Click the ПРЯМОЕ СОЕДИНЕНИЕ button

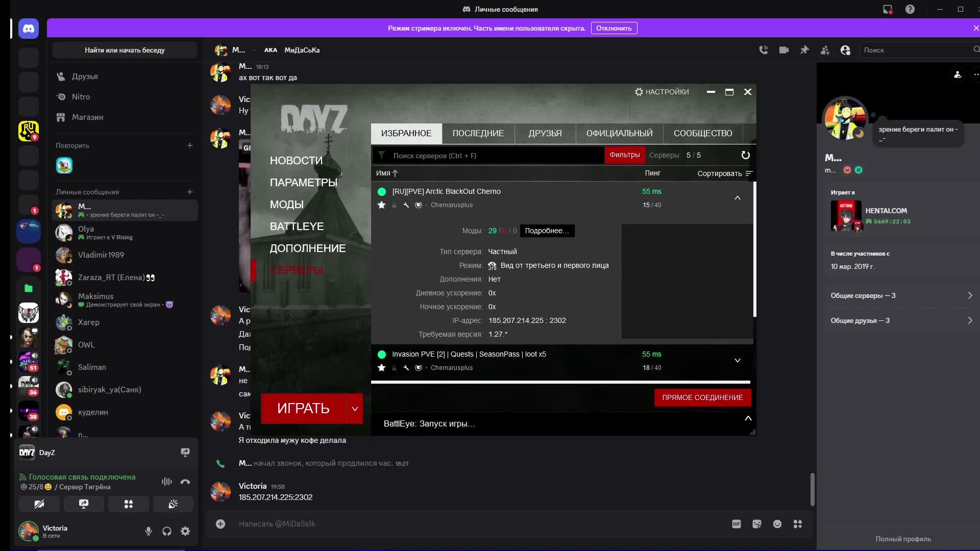702,397
